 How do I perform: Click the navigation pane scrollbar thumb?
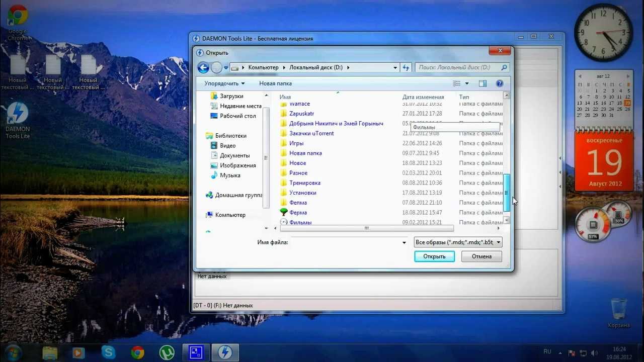pos(267,157)
